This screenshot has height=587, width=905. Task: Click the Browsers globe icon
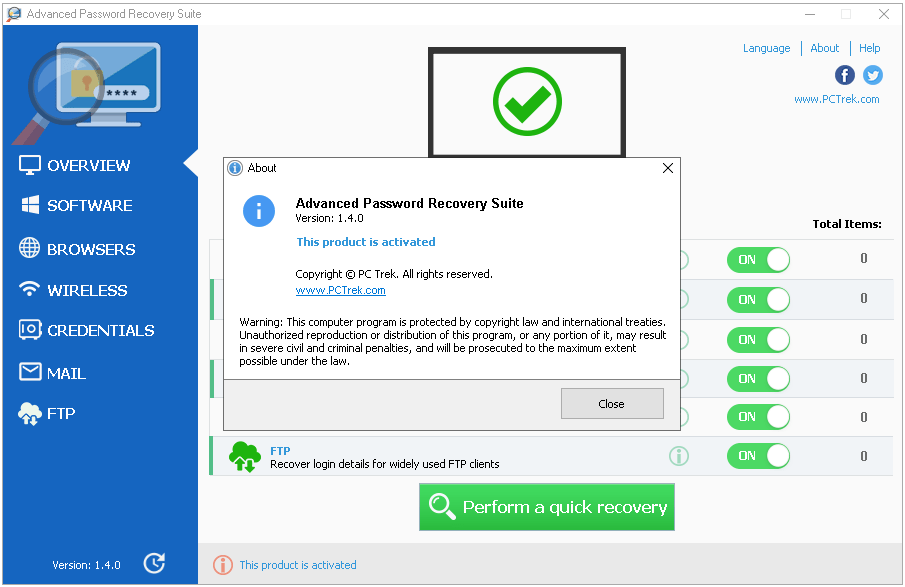29,248
